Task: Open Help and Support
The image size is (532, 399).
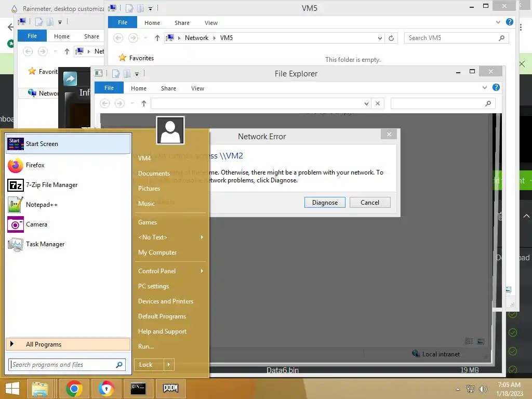Action: point(170,331)
